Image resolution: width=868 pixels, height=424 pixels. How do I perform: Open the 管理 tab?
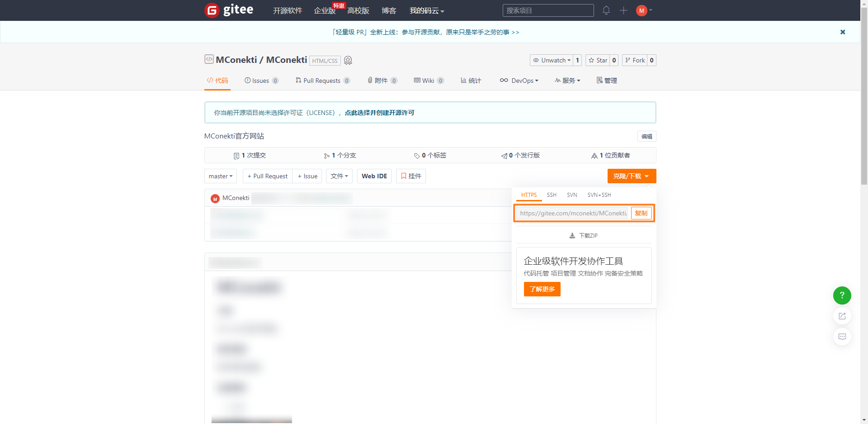607,81
